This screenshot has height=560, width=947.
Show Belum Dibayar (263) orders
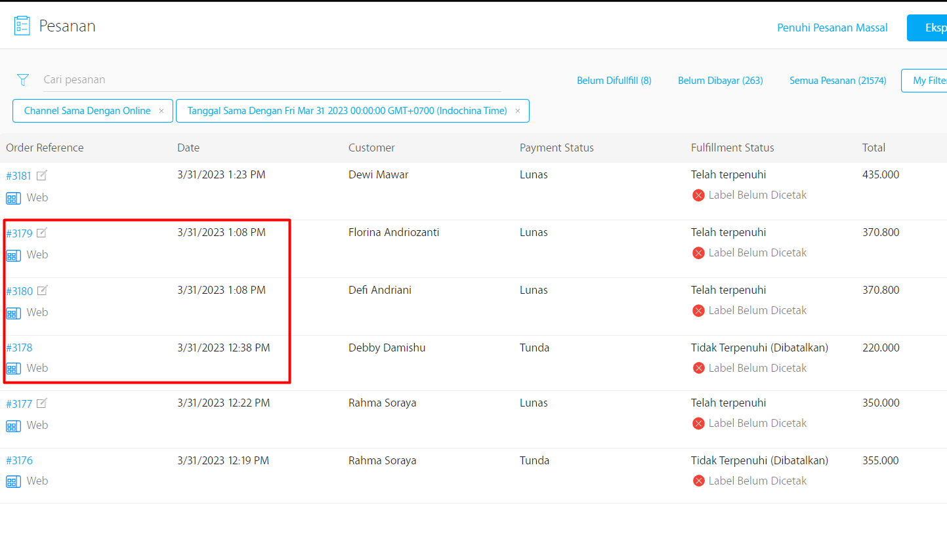coord(720,81)
